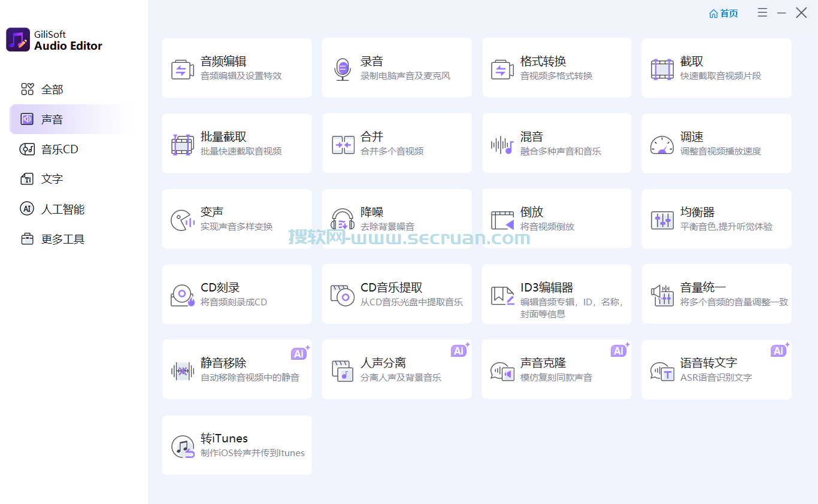
Task: Click the GiliSoft Audio Editor logo
Action: pyautogui.click(x=18, y=40)
